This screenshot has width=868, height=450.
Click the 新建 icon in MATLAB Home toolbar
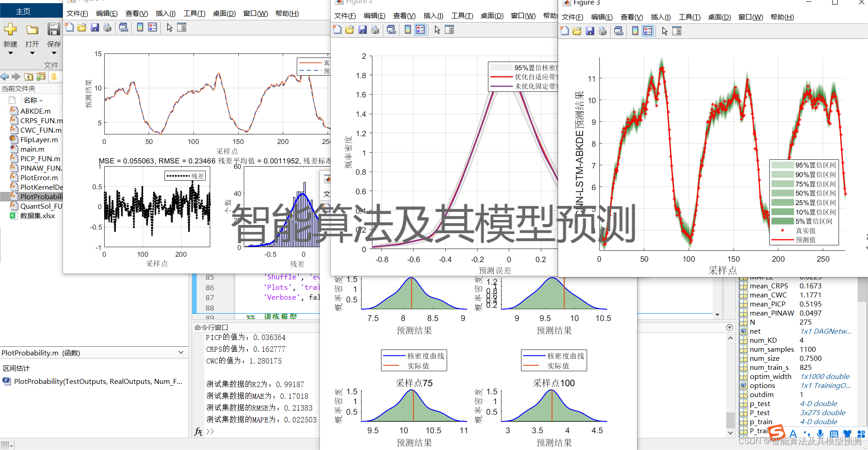click(10, 29)
